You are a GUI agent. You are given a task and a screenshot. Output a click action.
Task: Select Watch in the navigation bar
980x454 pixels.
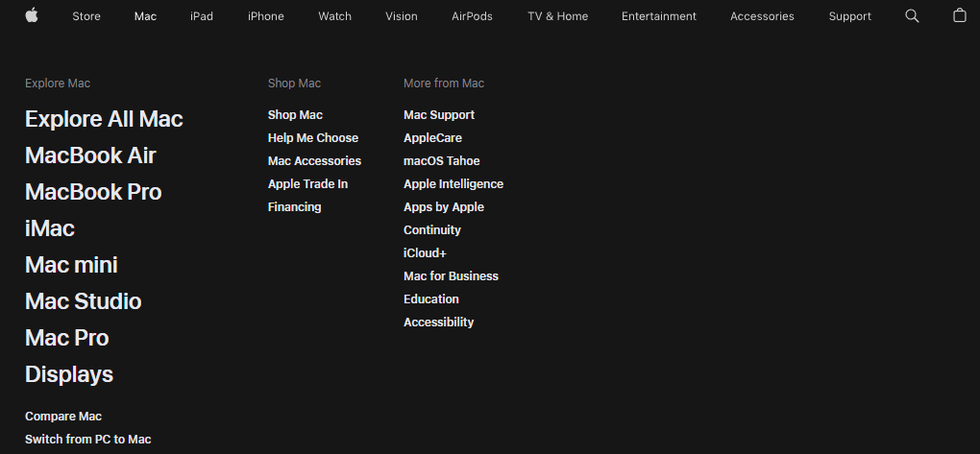pyautogui.click(x=334, y=16)
